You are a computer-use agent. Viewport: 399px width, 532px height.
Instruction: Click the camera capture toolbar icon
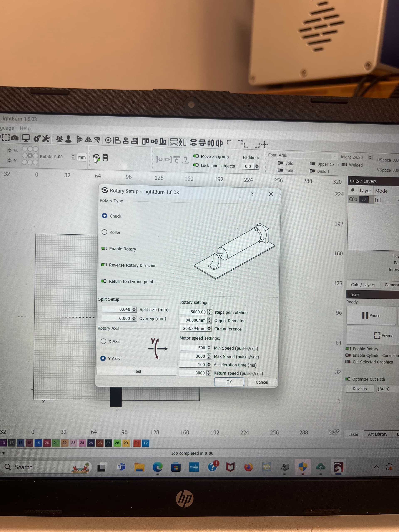pos(15,138)
